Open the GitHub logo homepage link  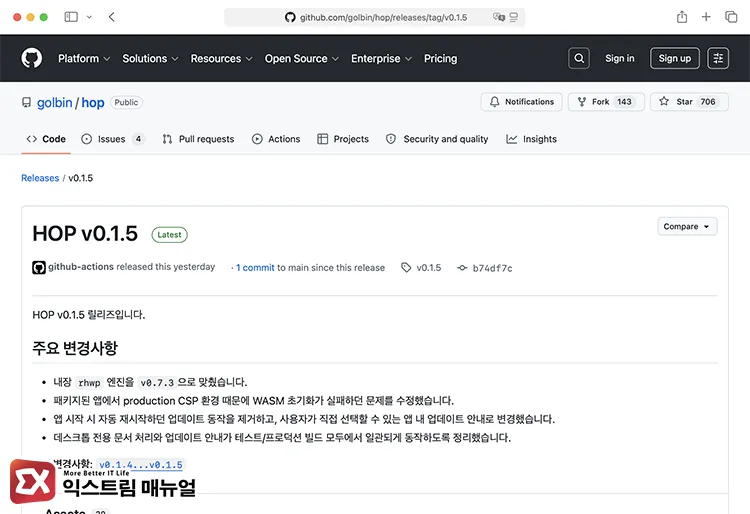coord(32,58)
